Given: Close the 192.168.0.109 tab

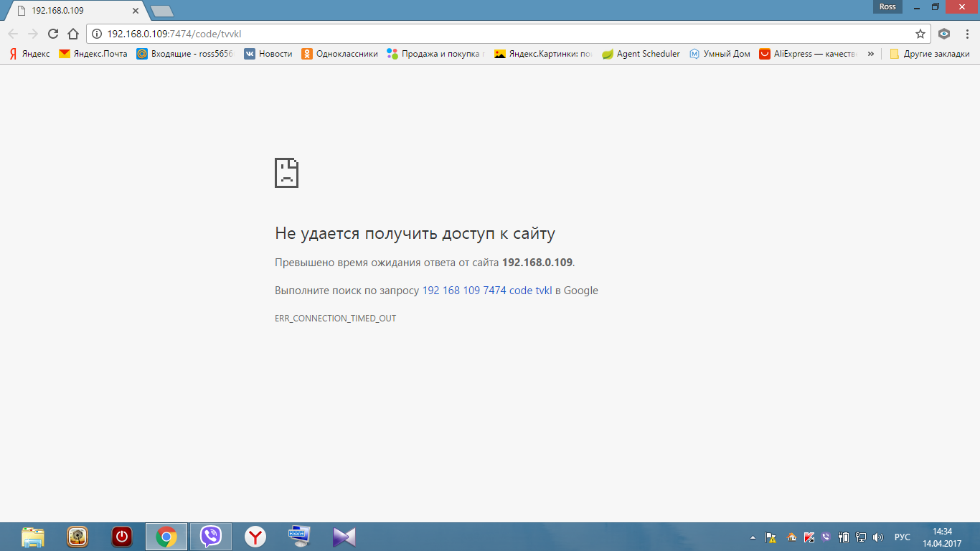Looking at the screenshot, I should point(136,11).
